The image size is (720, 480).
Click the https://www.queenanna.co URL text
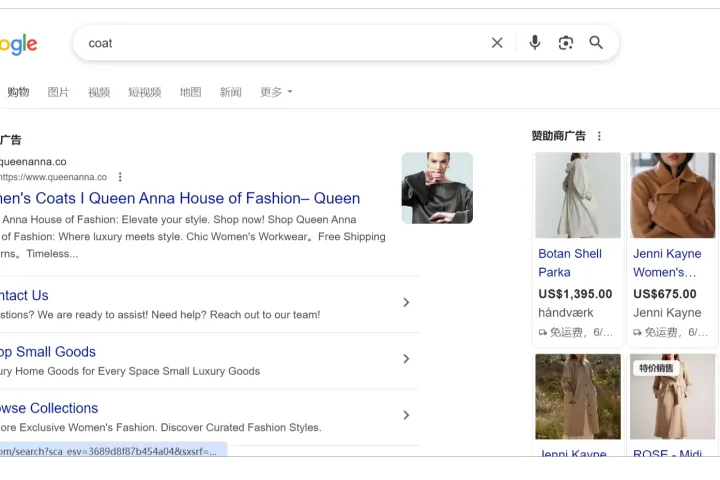[x=53, y=177]
